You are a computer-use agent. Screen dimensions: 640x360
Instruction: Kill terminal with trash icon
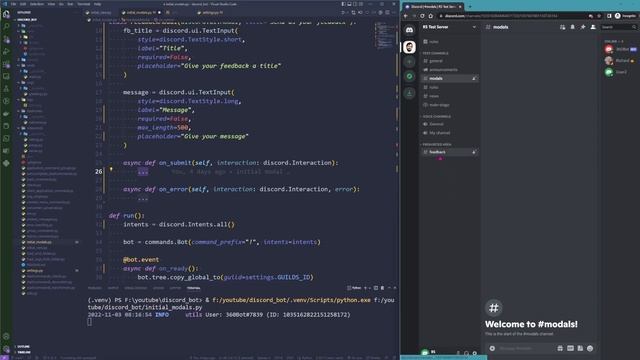pos(382,288)
